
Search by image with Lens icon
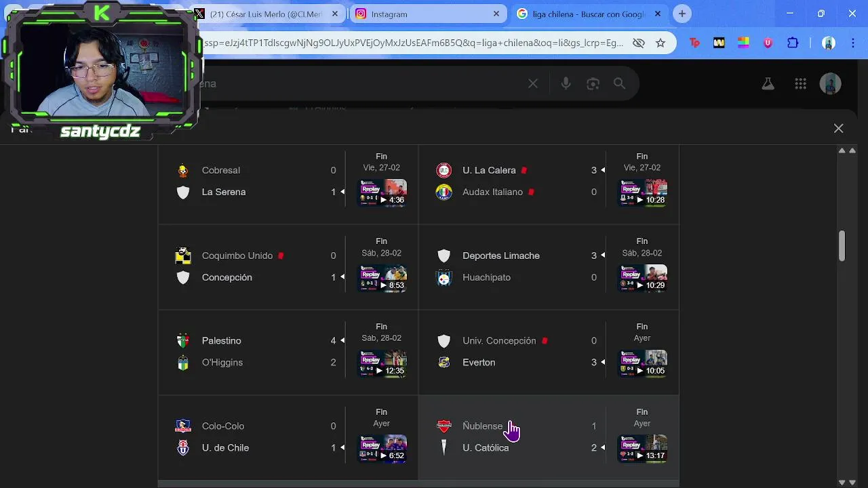pyautogui.click(x=593, y=83)
